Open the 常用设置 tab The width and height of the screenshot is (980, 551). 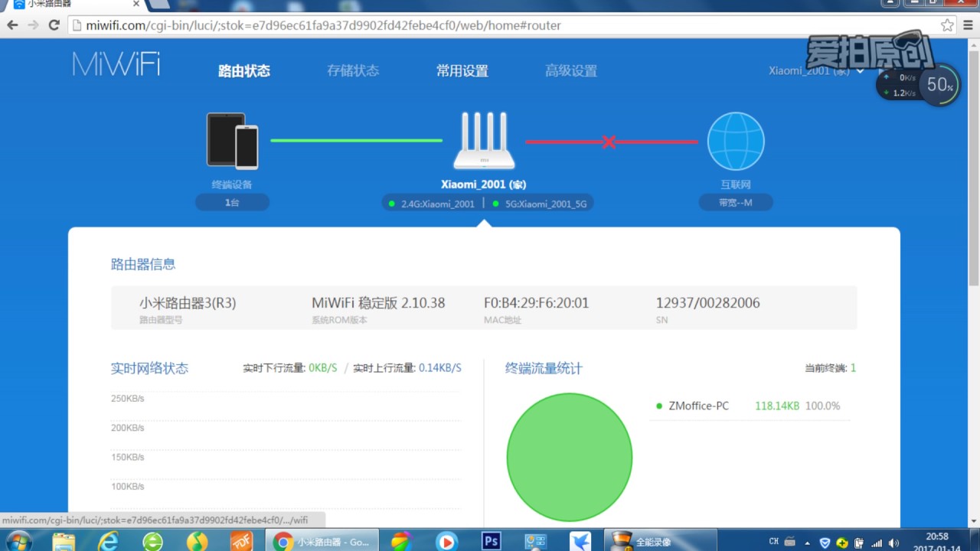462,71
